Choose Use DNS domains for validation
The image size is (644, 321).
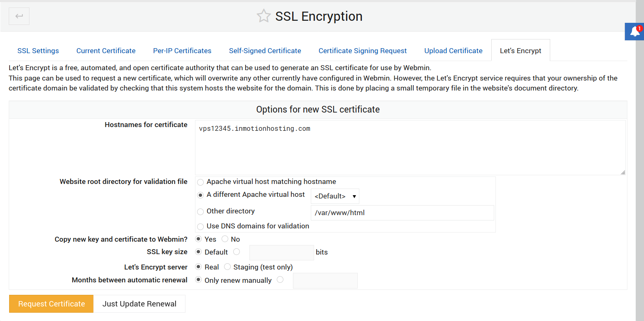200,226
